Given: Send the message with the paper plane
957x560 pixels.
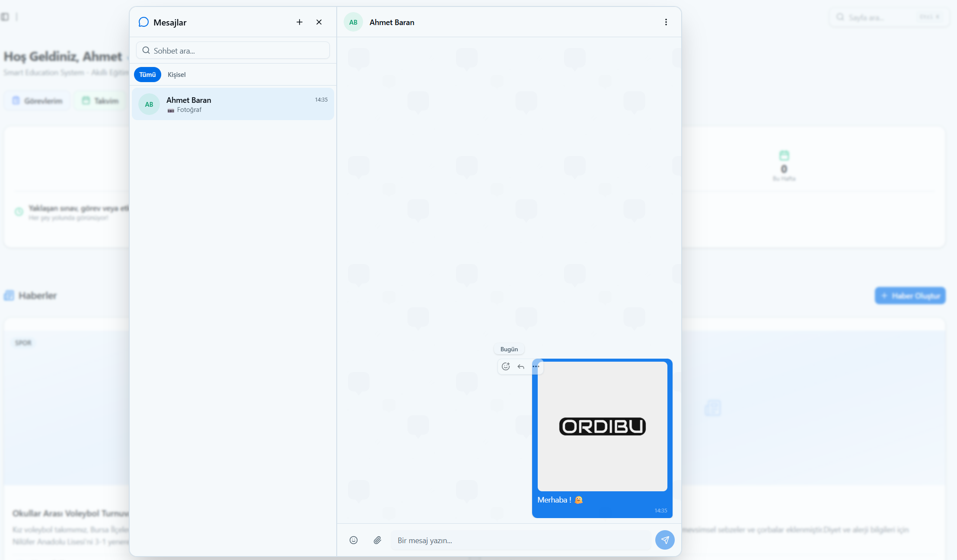Looking at the screenshot, I should click(665, 540).
